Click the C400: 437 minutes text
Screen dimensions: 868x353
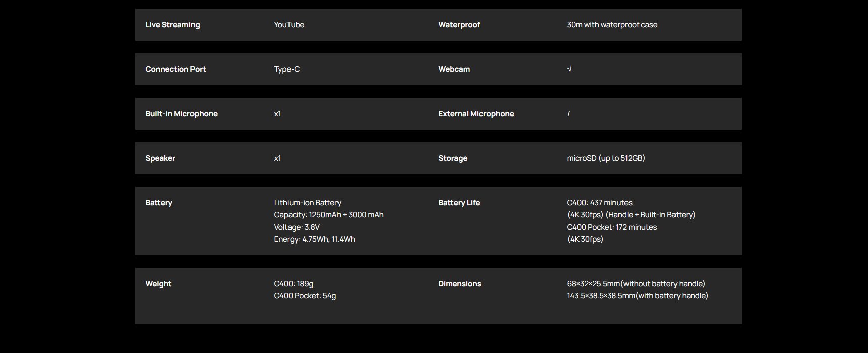pyautogui.click(x=600, y=203)
